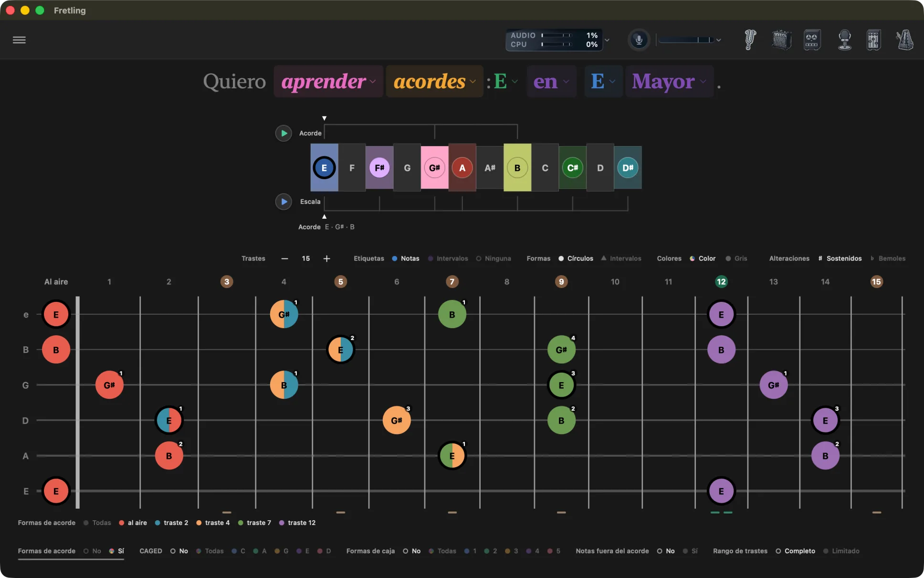The width and height of the screenshot is (924, 578).
Task: Open the 'aprender' dropdown
Action: pos(328,82)
